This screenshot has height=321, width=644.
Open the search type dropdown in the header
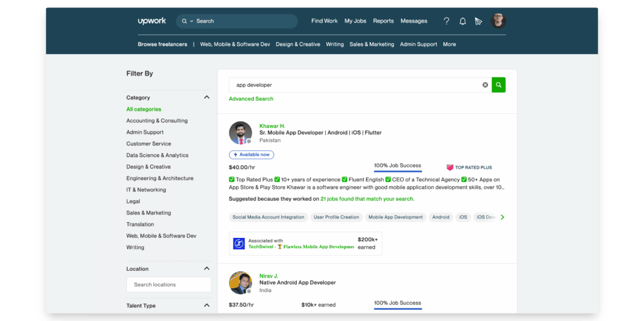click(188, 21)
